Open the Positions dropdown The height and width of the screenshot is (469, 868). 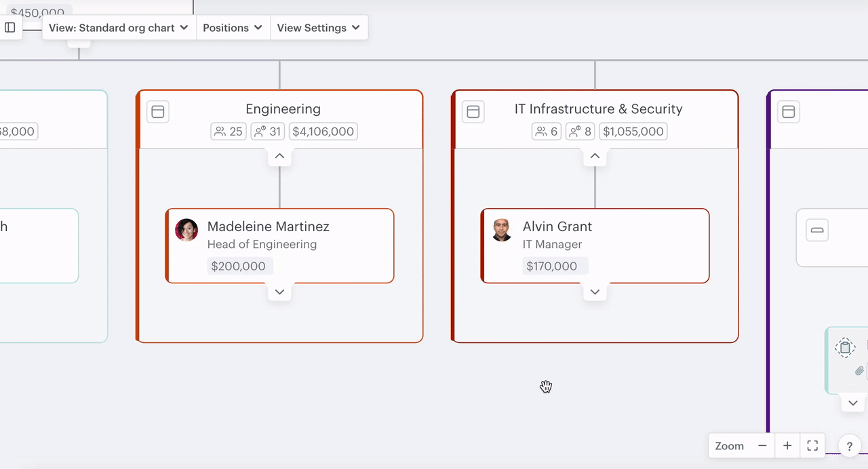(x=233, y=27)
